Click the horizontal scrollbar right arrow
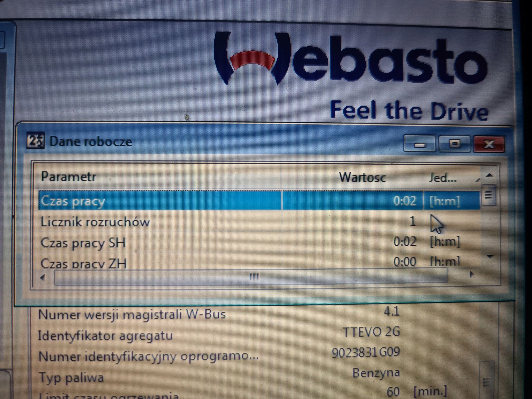Screen dimensions: 532x399 click(471, 274)
